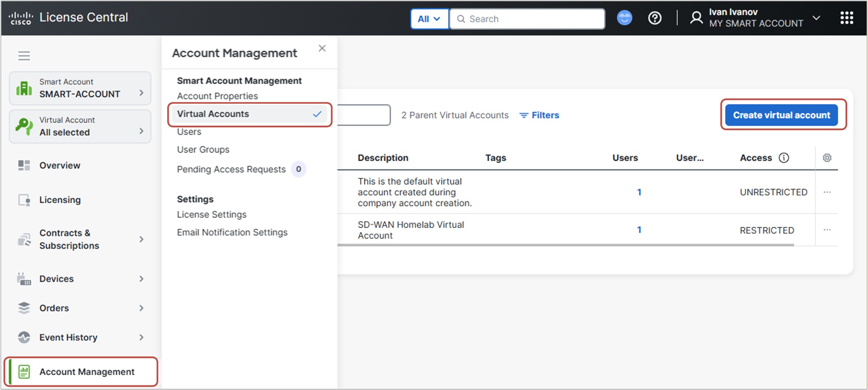
Task: Click the Orders stack icon
Action: [x=24, y=308]
